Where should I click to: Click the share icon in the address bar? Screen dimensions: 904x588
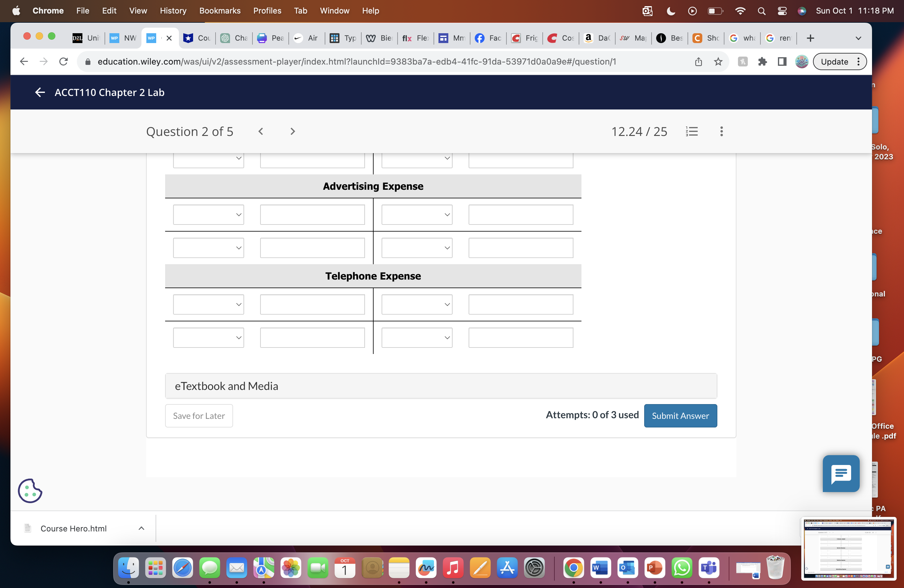click(x=699, y=61)
